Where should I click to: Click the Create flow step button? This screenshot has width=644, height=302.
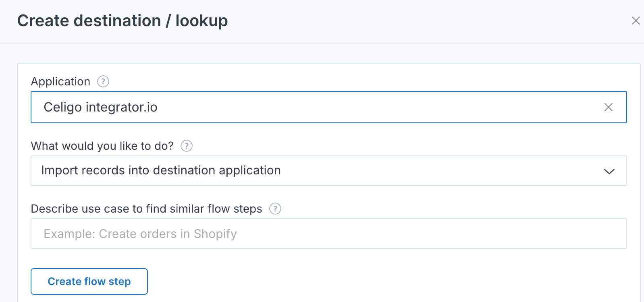(x=89, y=281)
